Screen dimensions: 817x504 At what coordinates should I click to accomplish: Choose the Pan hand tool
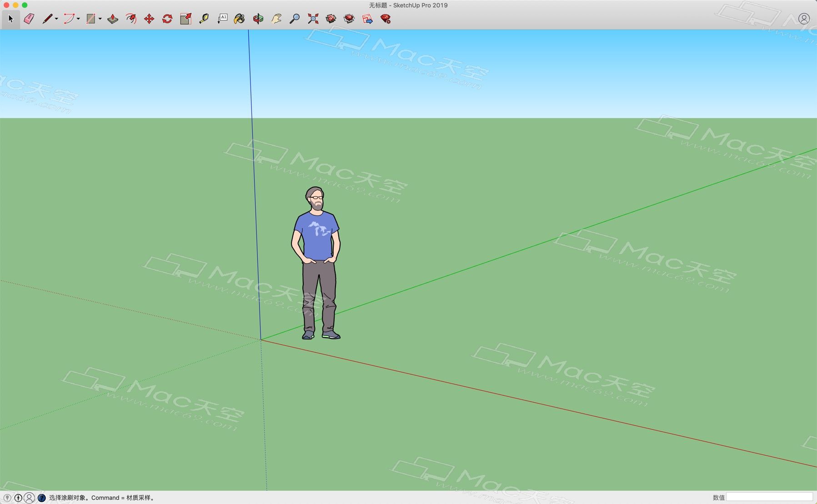[x=276, y=19]
